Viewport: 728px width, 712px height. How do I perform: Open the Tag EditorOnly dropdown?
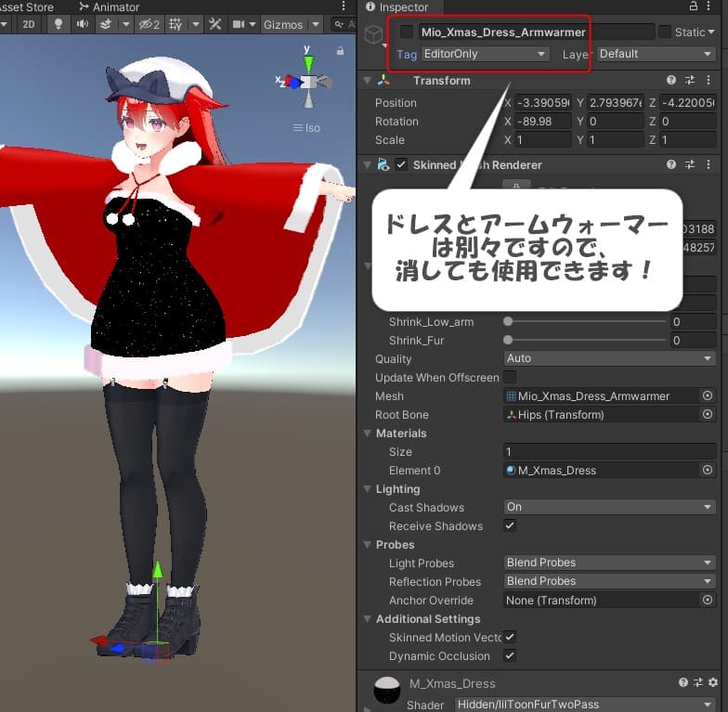[x=485, y=54]
